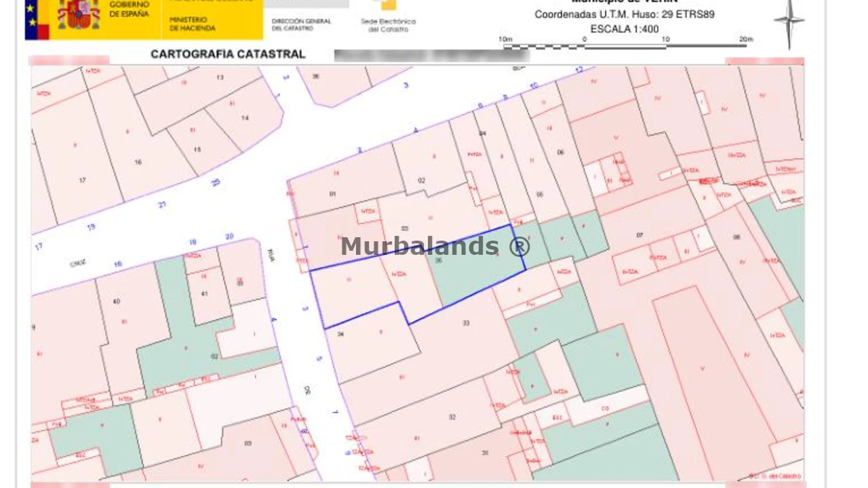This screenshot has height=488, width=868.
Task: Click parcel number 17 on the map
Action: (x=82, y=180)
